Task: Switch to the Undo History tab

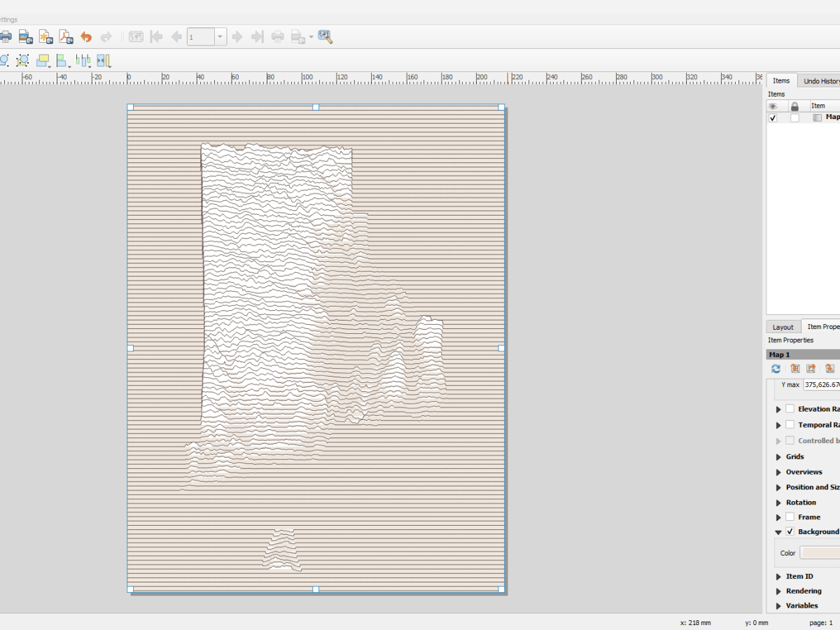Action: (x=820, y=80)
